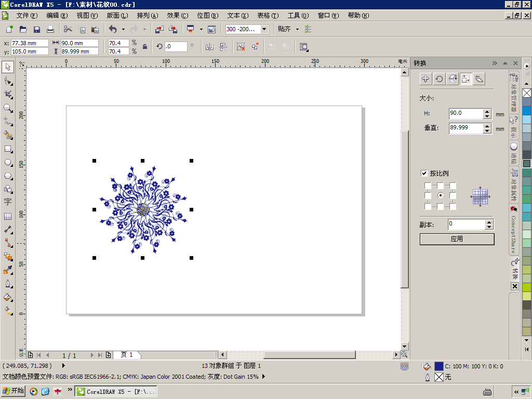Increase the 副本 copies stepper

(489, 222)
